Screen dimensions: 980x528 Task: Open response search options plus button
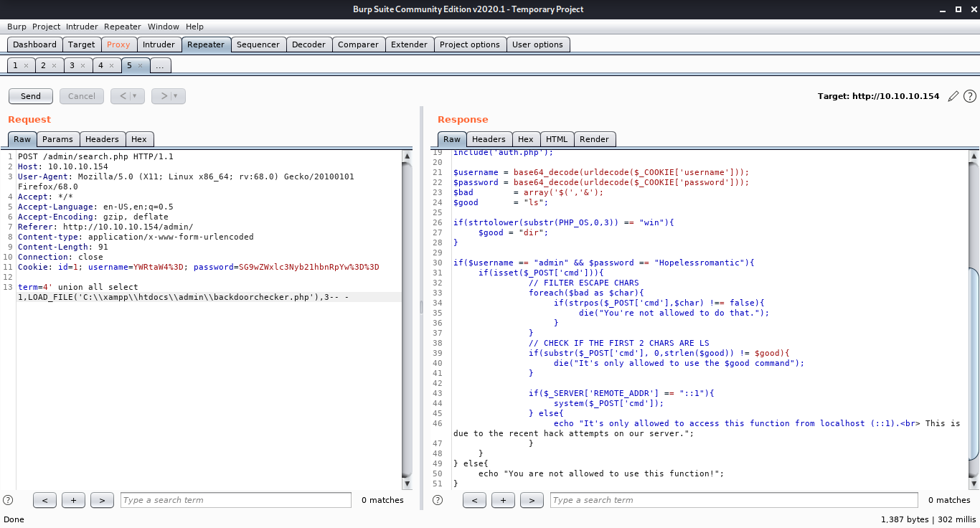tap(503, 500)
